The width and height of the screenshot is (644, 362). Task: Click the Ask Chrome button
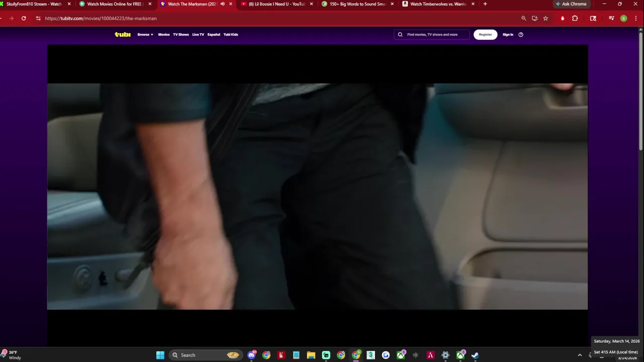point(571,4)
